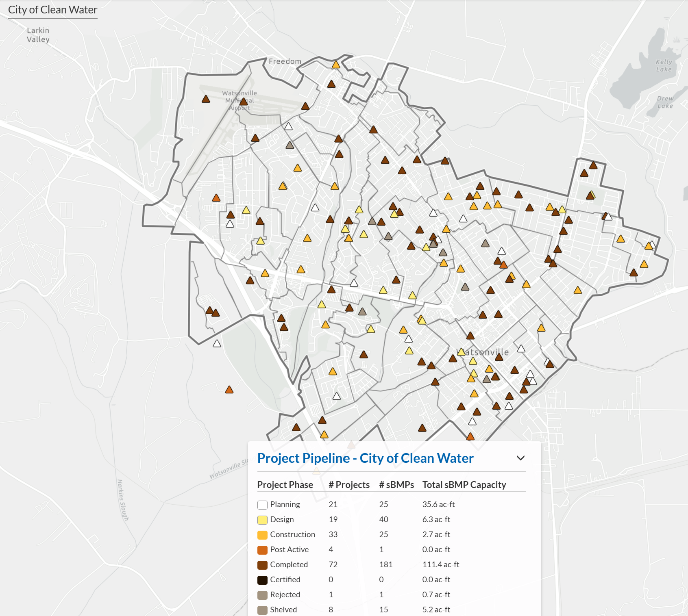The height and width of the screenshot is (616, 688).
Task: Toggle the Completed phase legend box
Action: pos(262,565)
